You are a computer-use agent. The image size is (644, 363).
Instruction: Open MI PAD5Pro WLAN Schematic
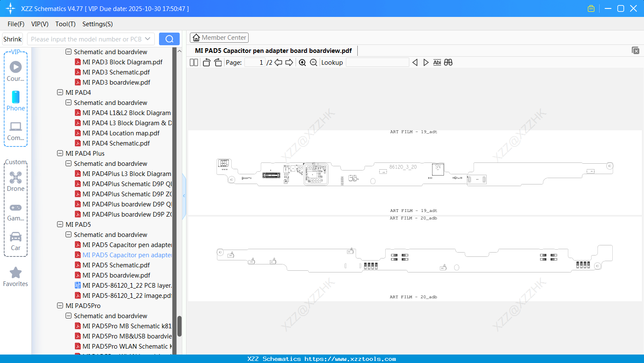pos(123,346)
